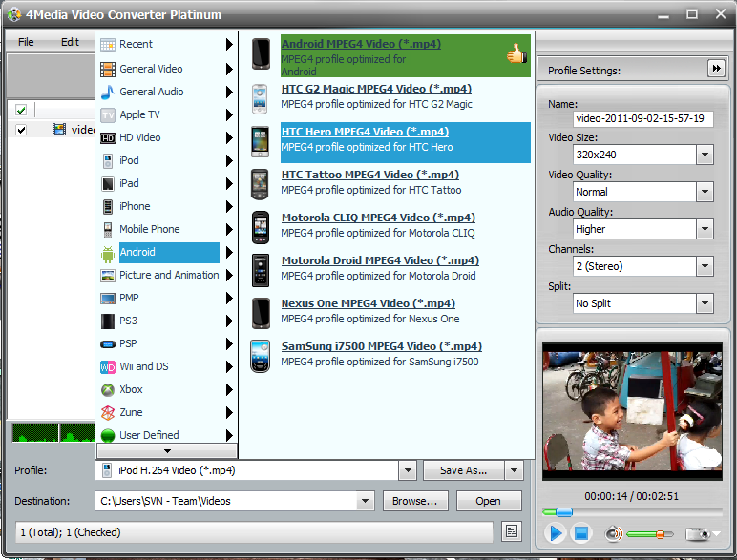Click the Motorola Droid phone icon

[x=260, y=271]
